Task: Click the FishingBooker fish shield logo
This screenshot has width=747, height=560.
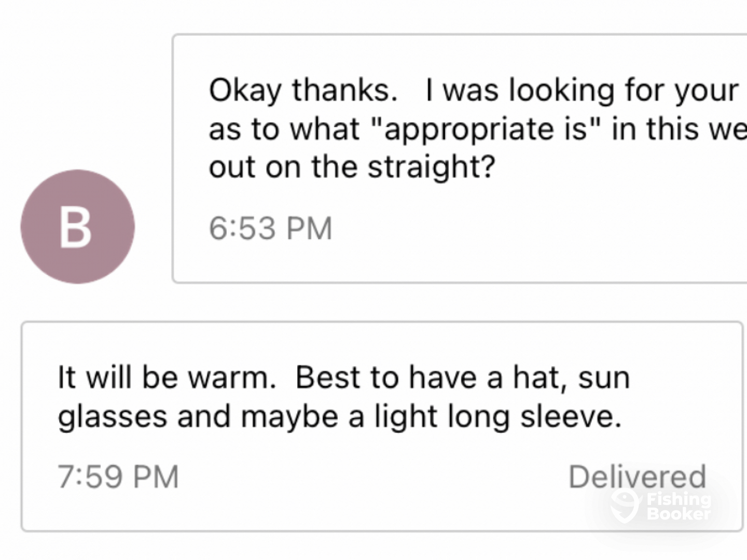Action: tap(625, 506)
